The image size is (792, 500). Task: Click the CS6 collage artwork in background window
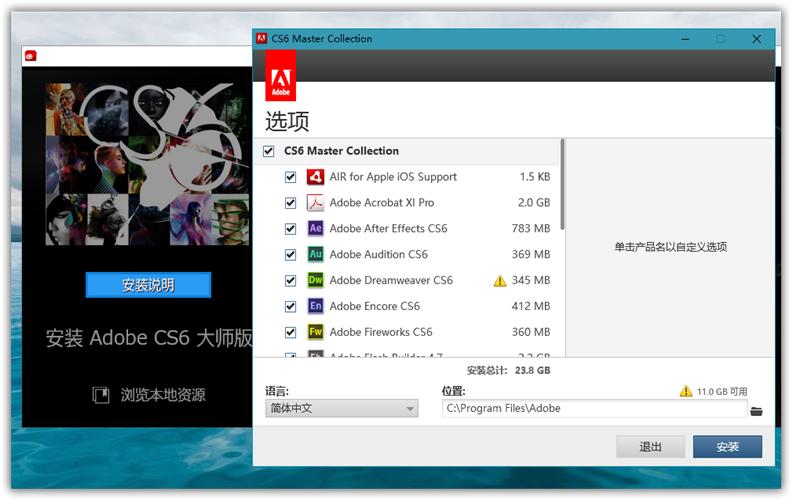tap(147, 164)
